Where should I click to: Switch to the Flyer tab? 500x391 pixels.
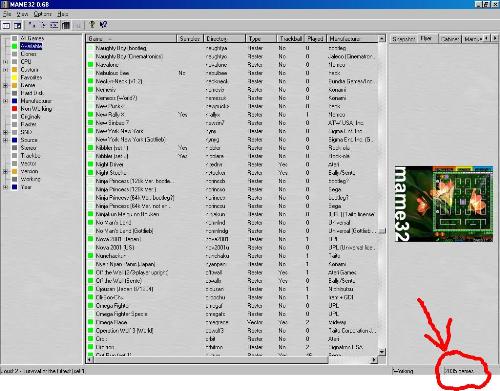427,38
